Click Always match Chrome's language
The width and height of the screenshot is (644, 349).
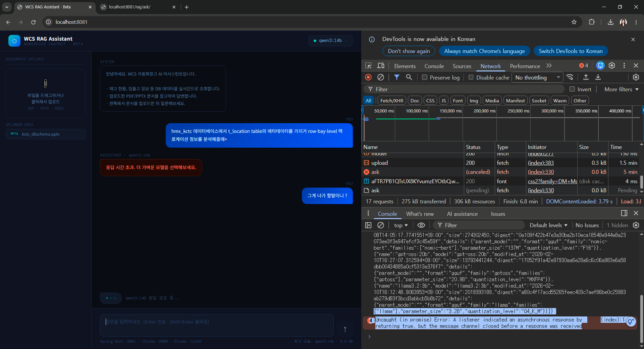pos(484,51)
